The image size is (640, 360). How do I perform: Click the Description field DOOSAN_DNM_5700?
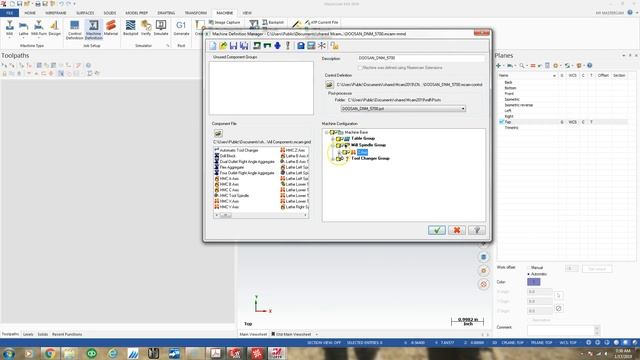pyautogui.click(x=421, y=58)
